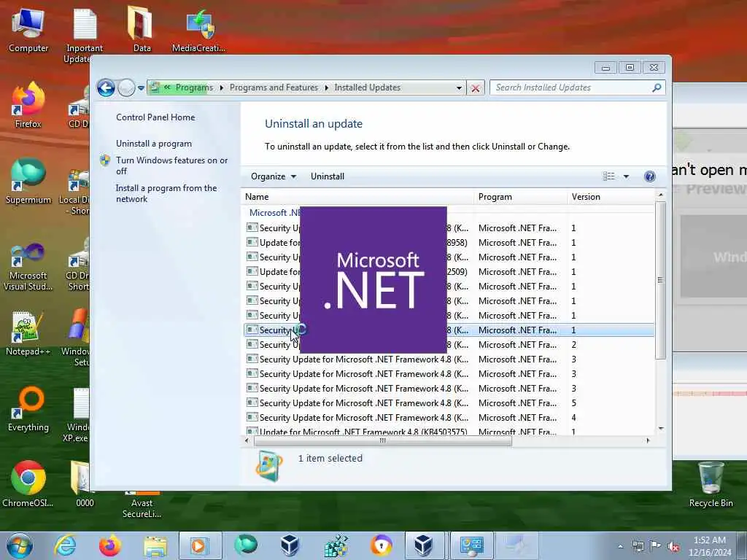The image size is (747, 560).
Task: Click the horizontal scroll right arrow
Action: 648,441
